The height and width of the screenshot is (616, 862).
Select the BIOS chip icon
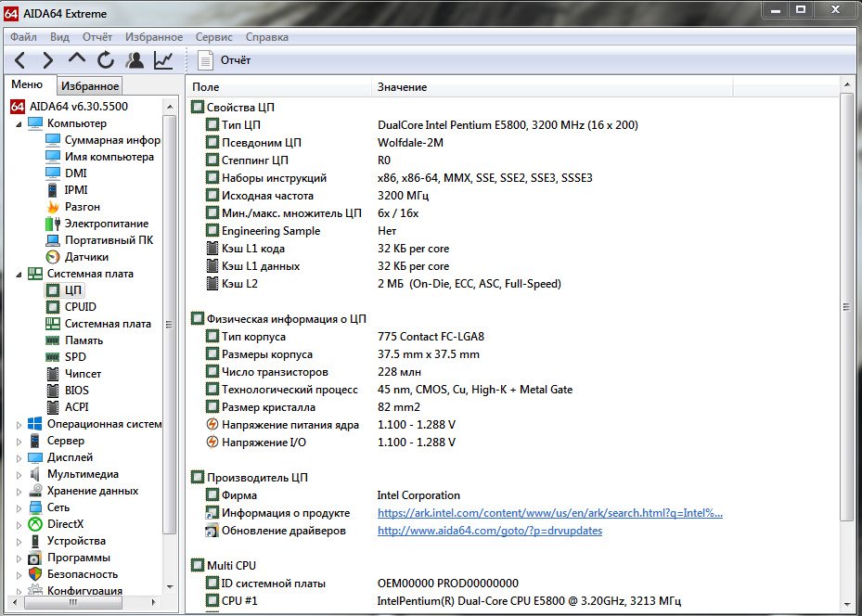pos(53,391)
